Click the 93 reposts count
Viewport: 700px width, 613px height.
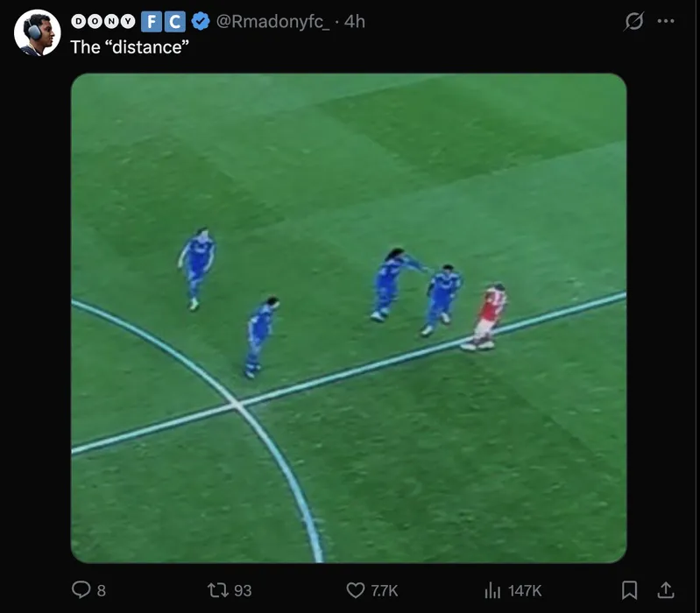click(243, 591)
